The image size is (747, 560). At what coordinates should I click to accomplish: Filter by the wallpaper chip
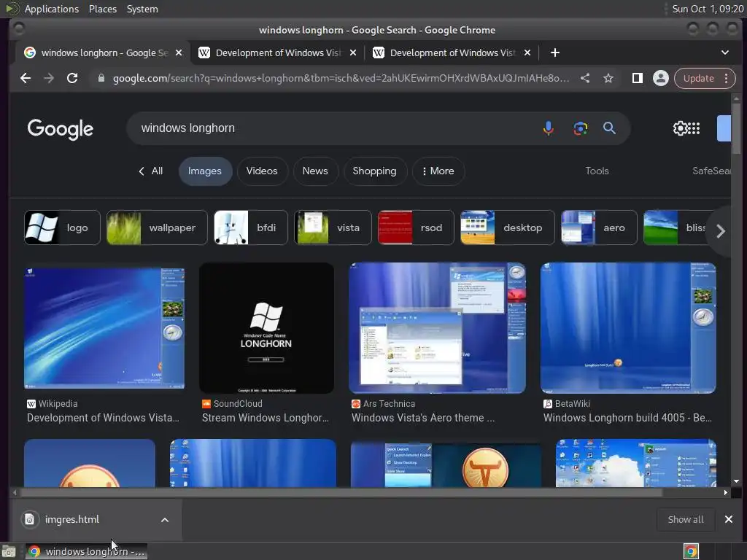158,227
